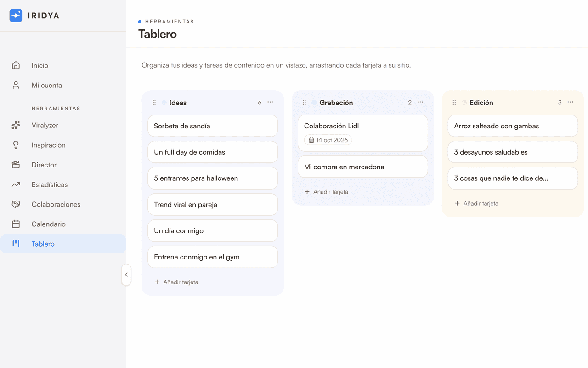Click the Viralyzer sparkles icon
This screenshot has width=588, height=368.
[16, 125]
